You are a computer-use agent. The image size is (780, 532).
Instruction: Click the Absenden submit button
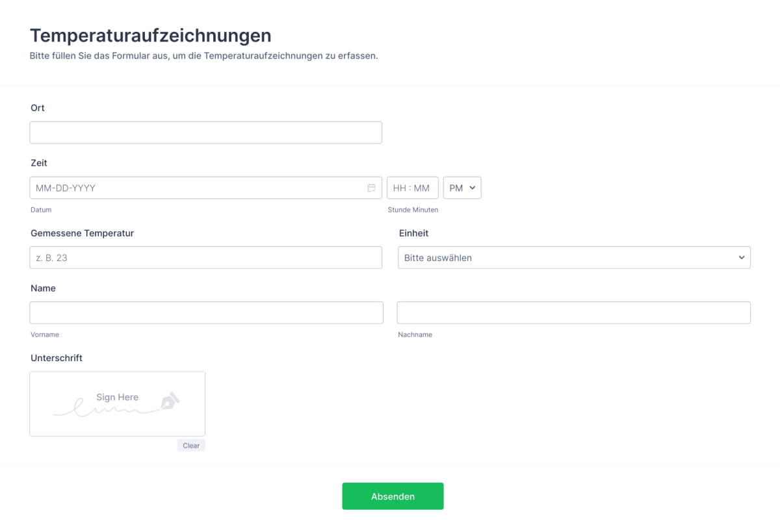coord(393,496)
